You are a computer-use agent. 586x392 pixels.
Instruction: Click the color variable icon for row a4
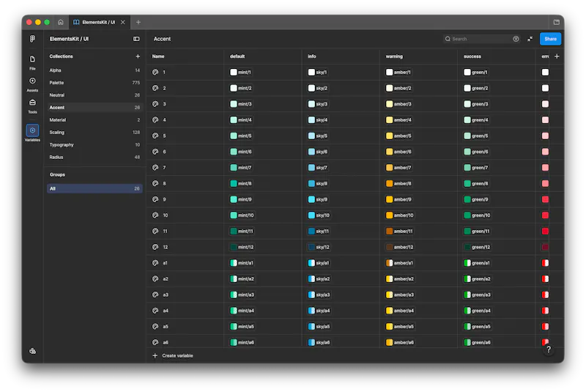tap(155, 311)
